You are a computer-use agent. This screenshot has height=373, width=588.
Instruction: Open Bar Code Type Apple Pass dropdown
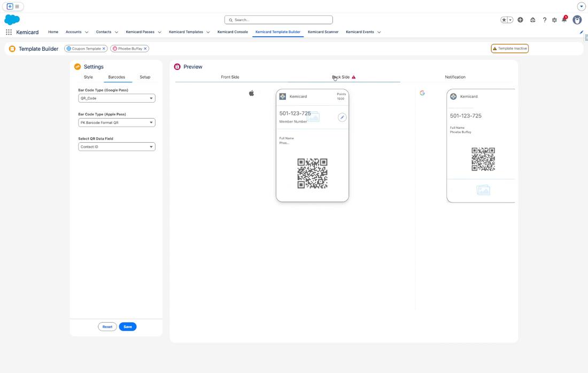click(x=117, y=122)
